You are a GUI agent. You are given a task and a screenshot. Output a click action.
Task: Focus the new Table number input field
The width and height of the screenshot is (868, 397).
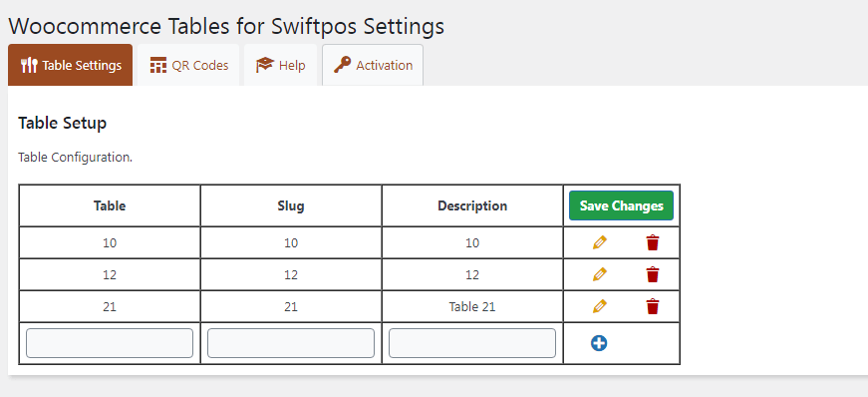tap(110, 343)
